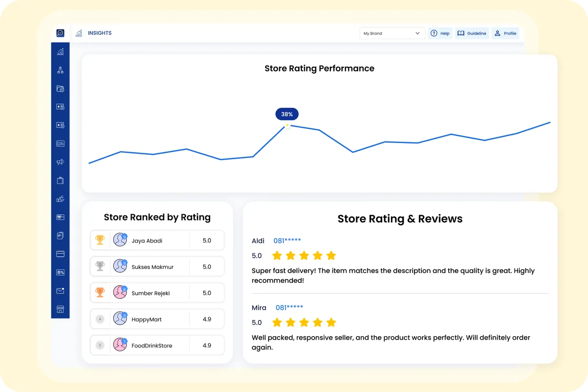The width and height of the screenshot is (588, 392).
Task: Select the FoodDrinkStore store name
Action: click(152, 346)
